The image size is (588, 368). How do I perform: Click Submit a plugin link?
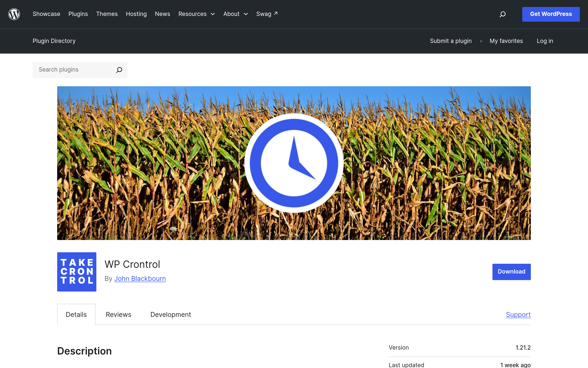pyautogui.click(x=451, y=41)
